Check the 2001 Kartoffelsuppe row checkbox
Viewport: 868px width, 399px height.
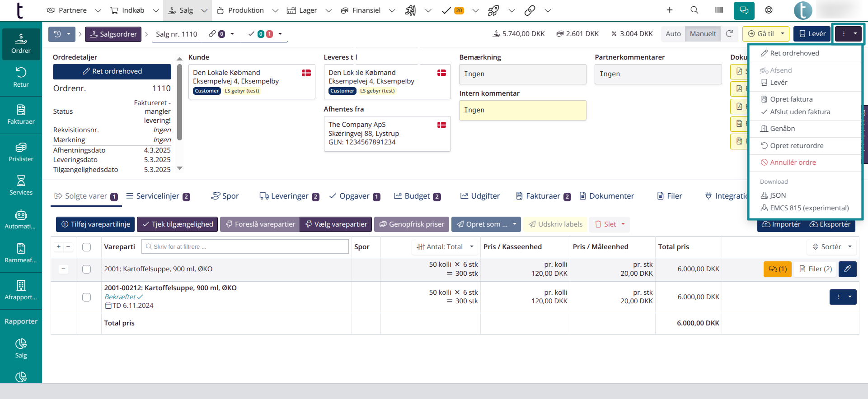pyautogui.click(x=87, y=269)
